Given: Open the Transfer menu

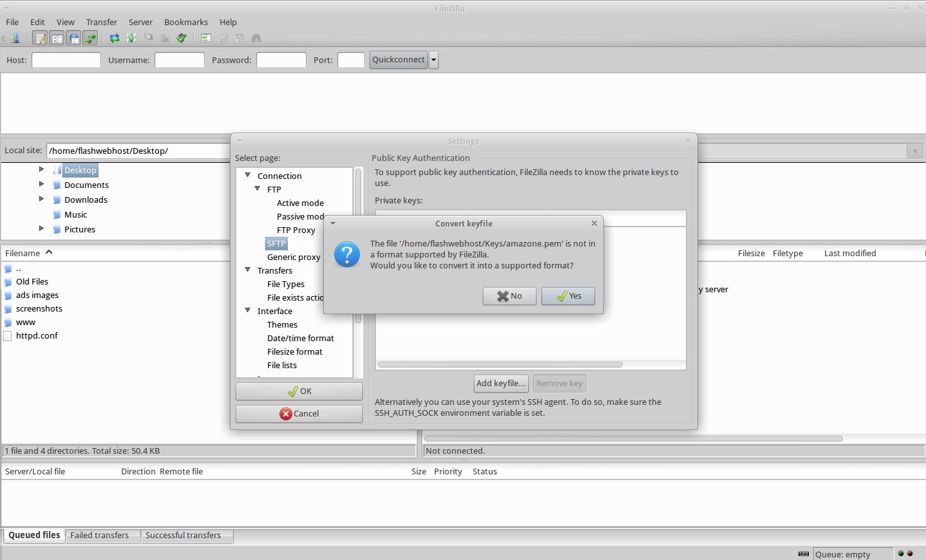Looking at the screenshot, I should [x=102, y=22].
